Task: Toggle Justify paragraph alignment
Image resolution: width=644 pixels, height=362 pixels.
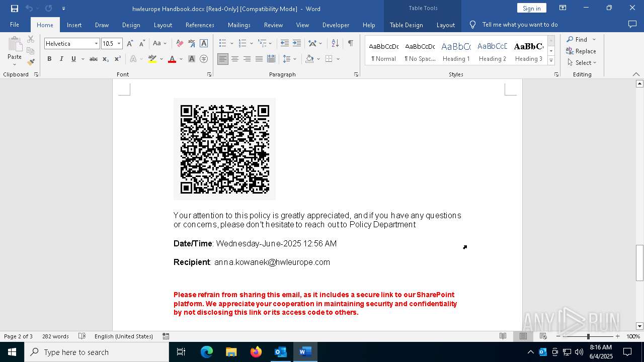Action: pyautogui.click(x=259, y=59)
